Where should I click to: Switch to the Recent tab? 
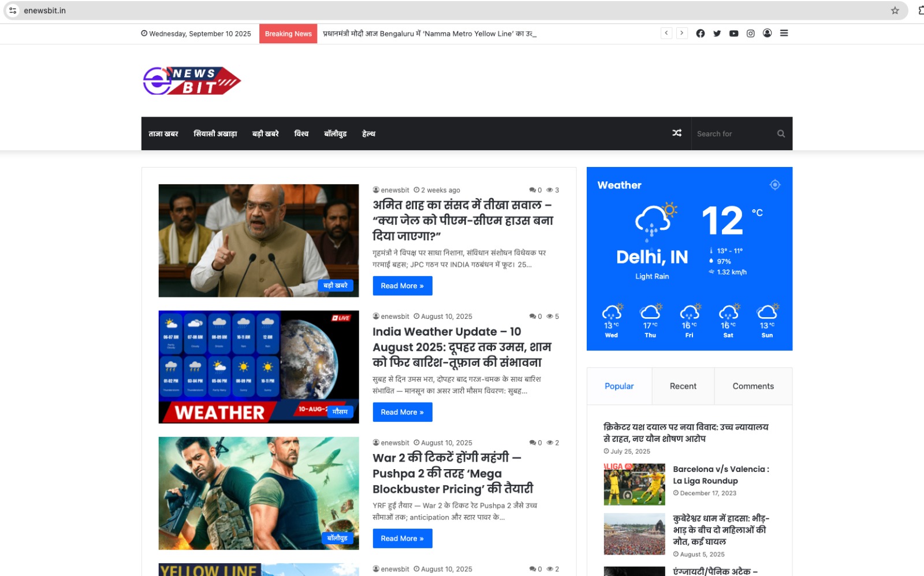click(x=683, y=386)
